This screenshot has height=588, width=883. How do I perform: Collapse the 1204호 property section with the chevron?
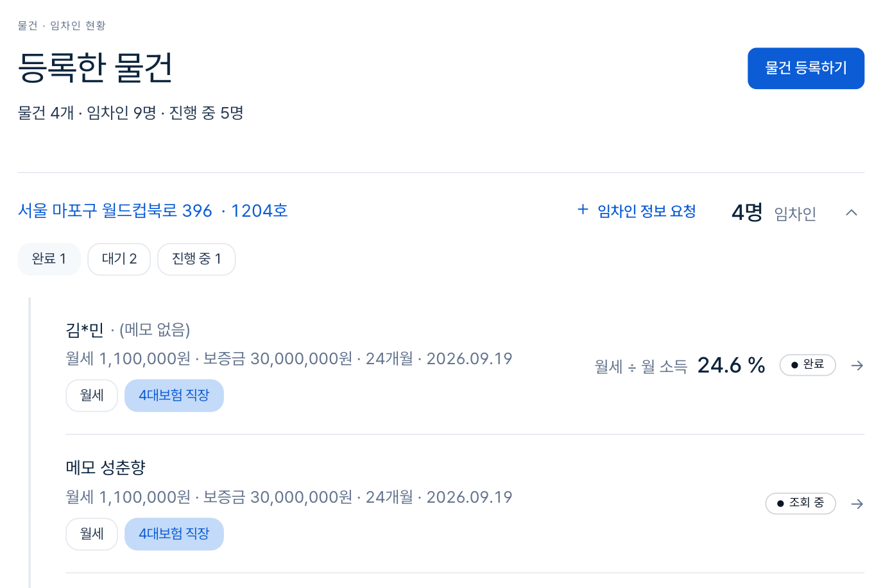852,213
